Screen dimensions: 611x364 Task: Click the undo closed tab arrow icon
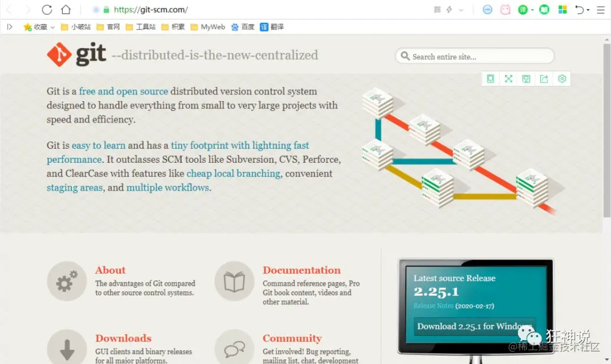580,10
